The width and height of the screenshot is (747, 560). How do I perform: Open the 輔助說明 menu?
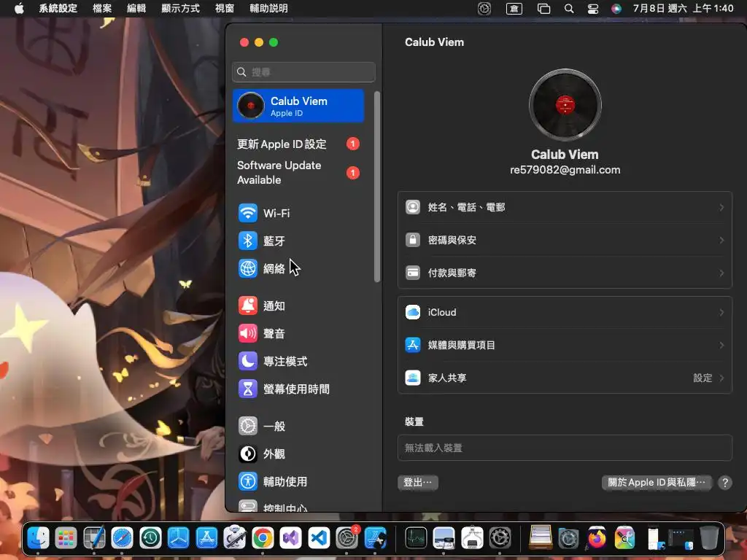coord(268,8)
